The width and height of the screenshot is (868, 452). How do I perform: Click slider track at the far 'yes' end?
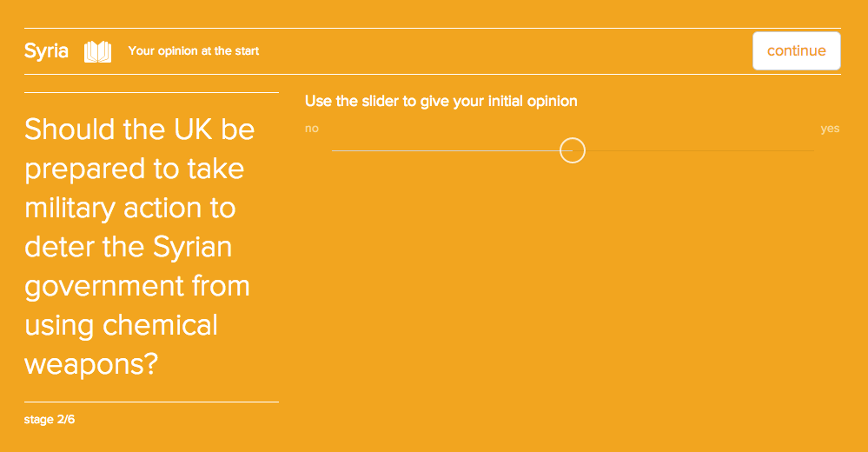pyautogui.click(x=809, y=150)
